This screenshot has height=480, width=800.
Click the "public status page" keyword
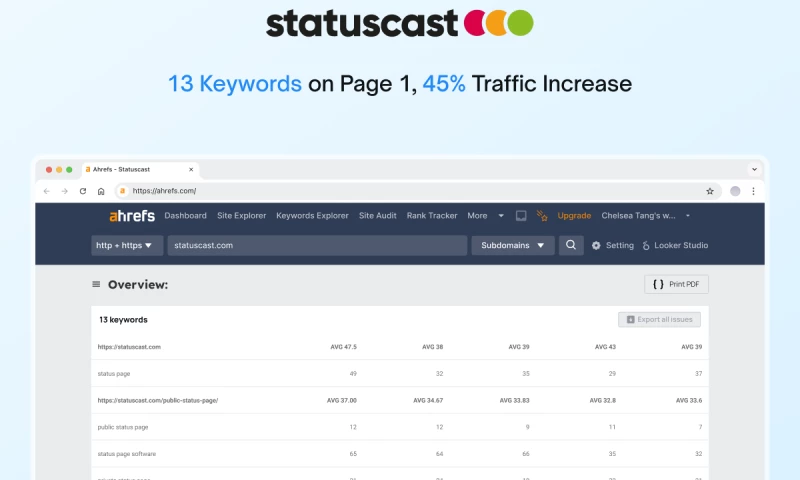pyautogui.click(x=122, y=427)
